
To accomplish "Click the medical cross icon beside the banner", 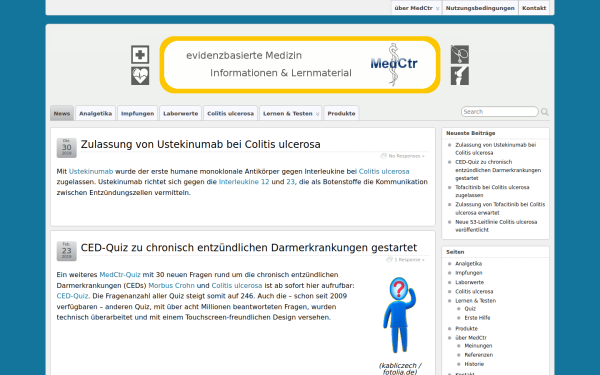I will click(x=140, y=55).
